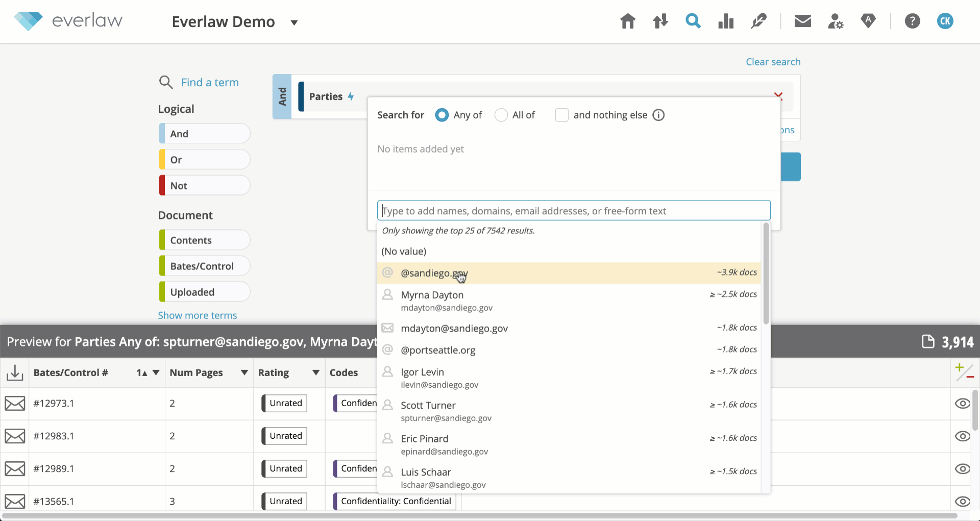
Task: Open the Analytics bar chart icon
Action: click(725, 21)
